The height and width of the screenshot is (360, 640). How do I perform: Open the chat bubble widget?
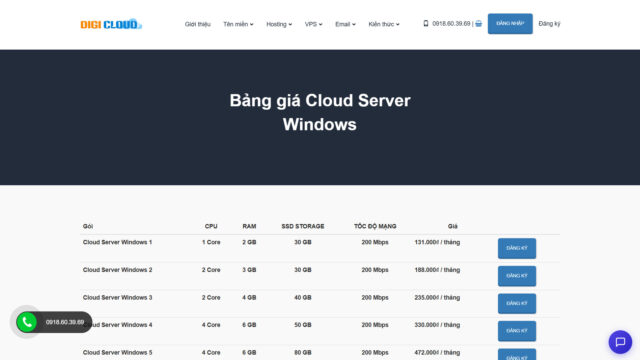click(x=620, y=342)
